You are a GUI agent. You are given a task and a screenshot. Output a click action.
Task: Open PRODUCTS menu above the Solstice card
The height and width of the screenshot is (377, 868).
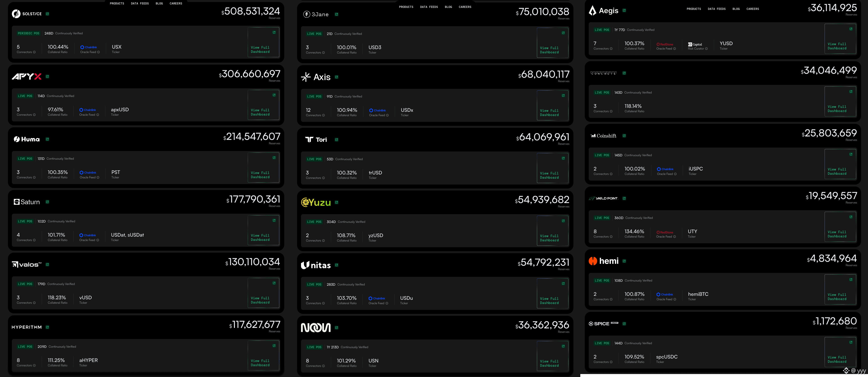(x=117, y=3)
